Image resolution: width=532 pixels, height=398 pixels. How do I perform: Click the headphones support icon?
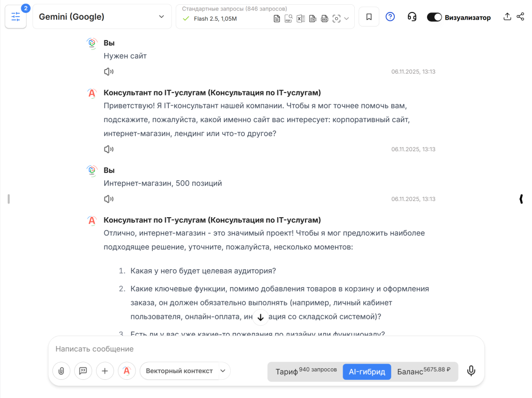click(x=411, y=17)
